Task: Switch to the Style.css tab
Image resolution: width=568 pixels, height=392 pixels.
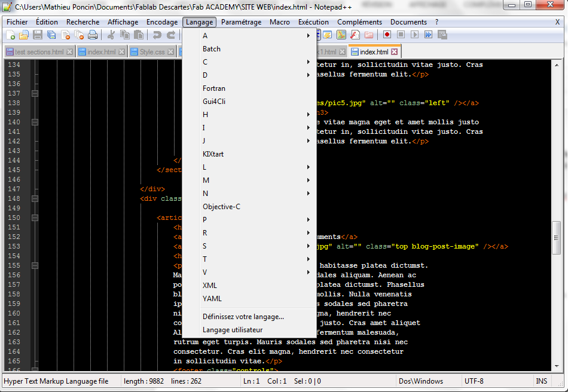Action: 152,52
